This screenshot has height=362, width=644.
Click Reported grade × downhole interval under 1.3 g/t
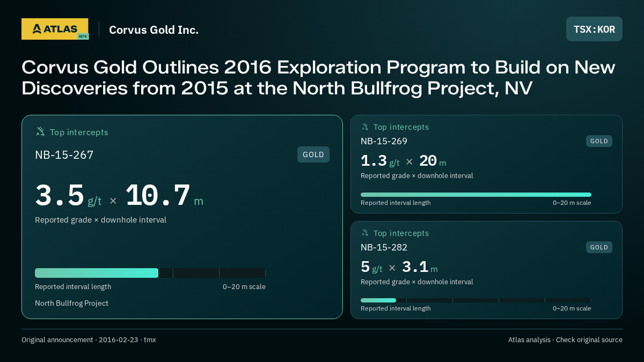417,176
